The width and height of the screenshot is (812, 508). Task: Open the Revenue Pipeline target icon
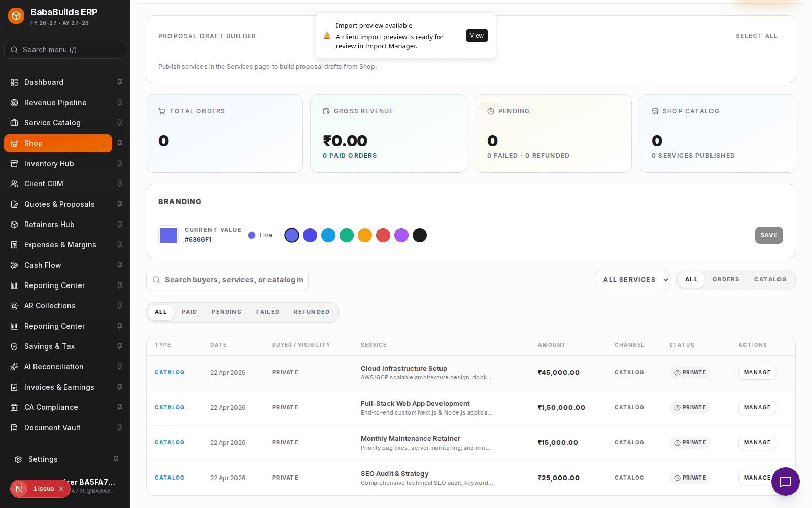point(14,103)
